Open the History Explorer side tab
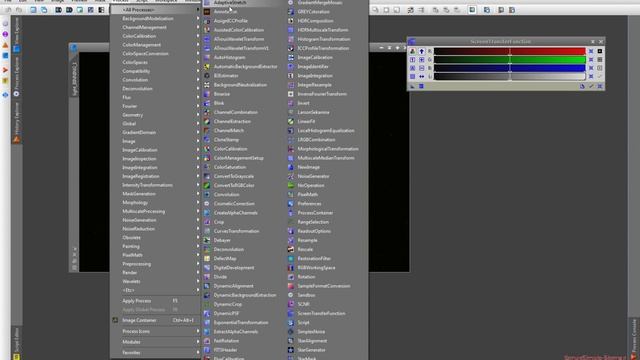The height and width of the screenshot is (360, 640). tap(16, 122)
